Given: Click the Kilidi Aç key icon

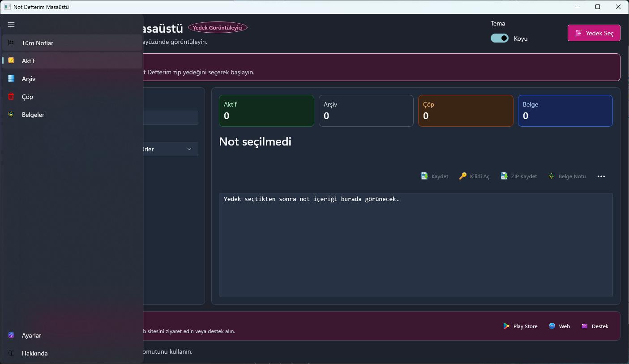Looking at the screenshot, I should [463, 176].
